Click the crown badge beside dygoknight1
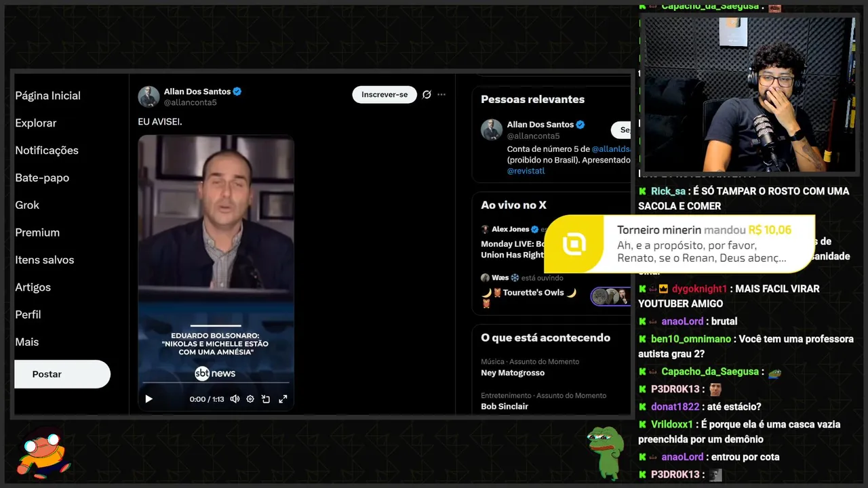The width and height of the screenshot is (868, 488). click(x=663, y=289)
